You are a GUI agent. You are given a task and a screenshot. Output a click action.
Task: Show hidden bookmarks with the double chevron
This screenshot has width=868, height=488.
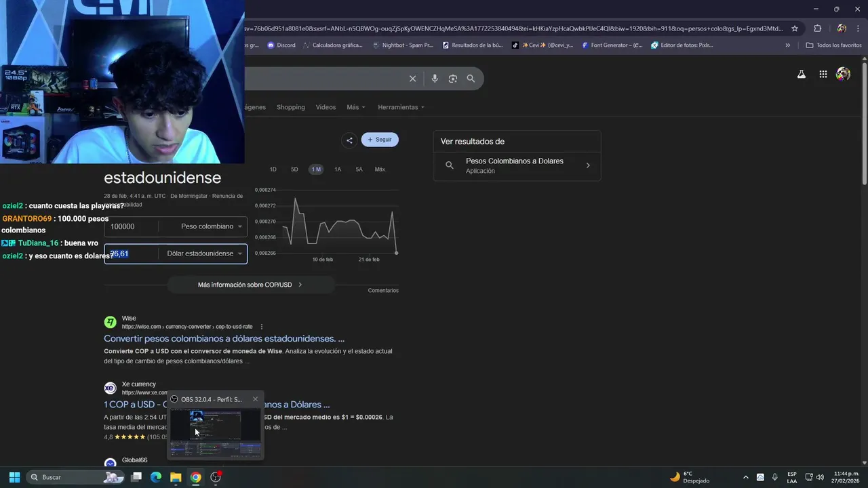point(788,45)
